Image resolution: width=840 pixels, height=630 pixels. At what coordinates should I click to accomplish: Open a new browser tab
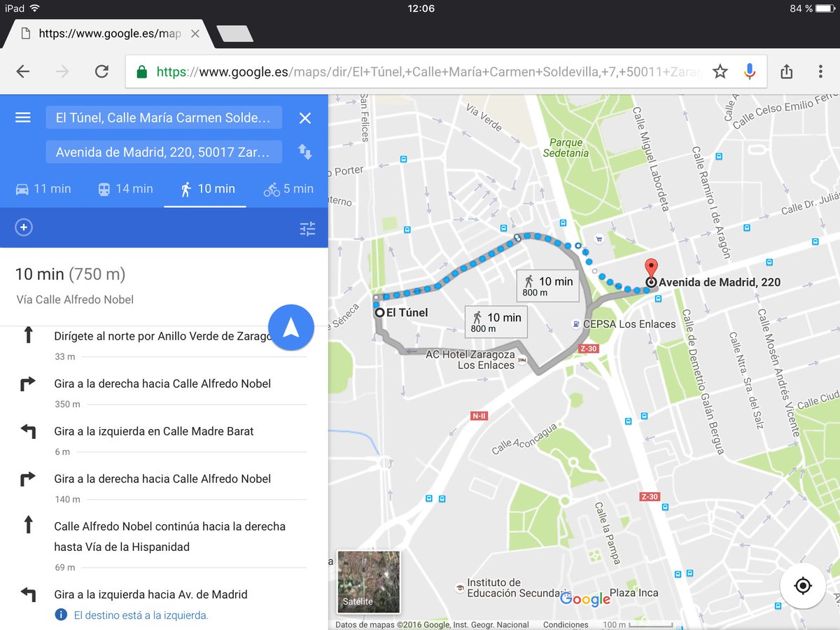pyautogui.click(x=234, y=34)
